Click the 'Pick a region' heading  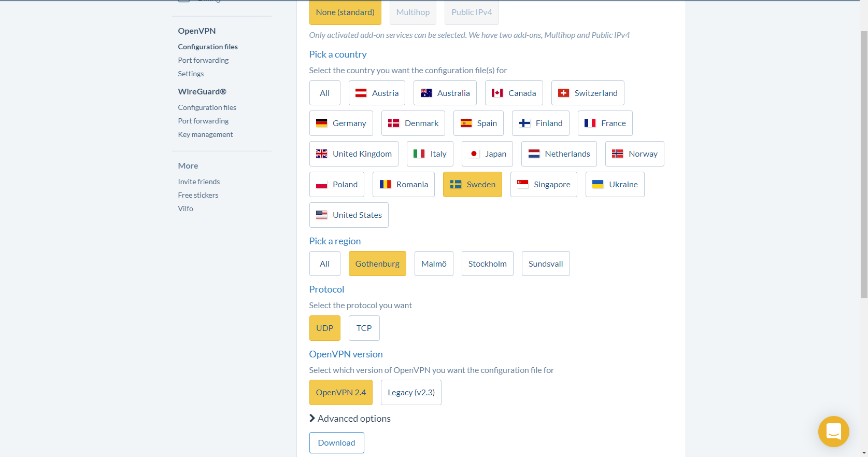click(335, 241)
